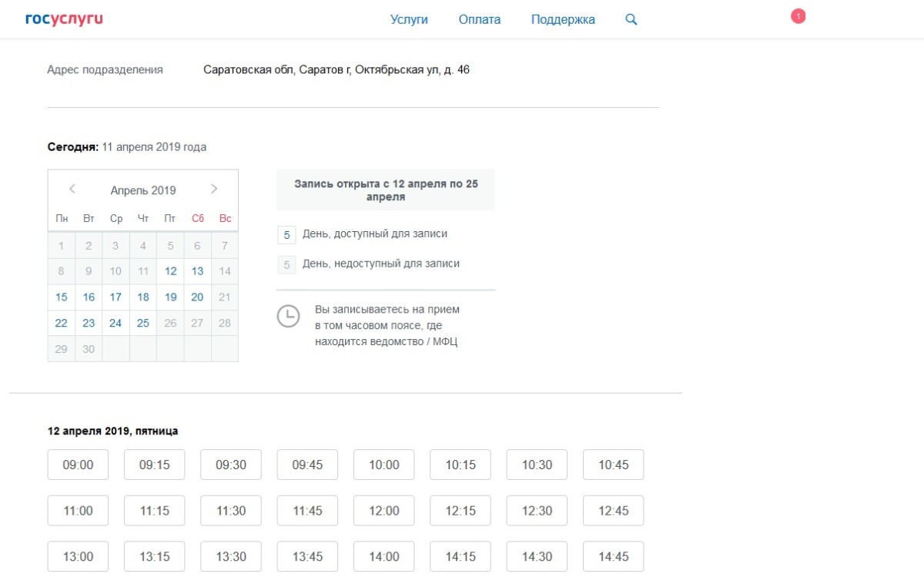Select April 25 on the calendar
This screenshot has width=924, height=584.
pos(143,324)
